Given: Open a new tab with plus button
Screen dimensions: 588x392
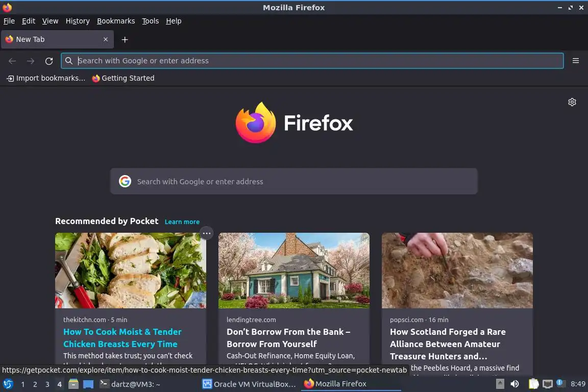Looking at the screenshot, I should 125,39.
